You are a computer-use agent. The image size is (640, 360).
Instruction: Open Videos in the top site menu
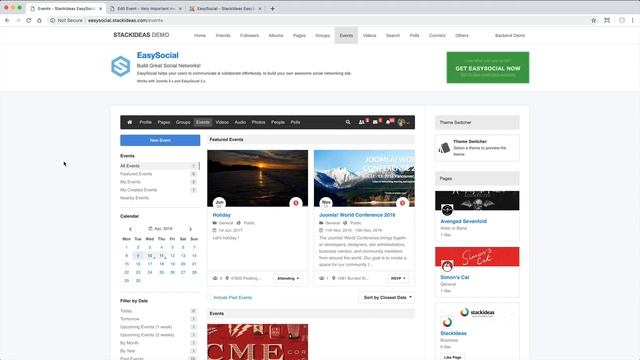(x=369, y=36)
